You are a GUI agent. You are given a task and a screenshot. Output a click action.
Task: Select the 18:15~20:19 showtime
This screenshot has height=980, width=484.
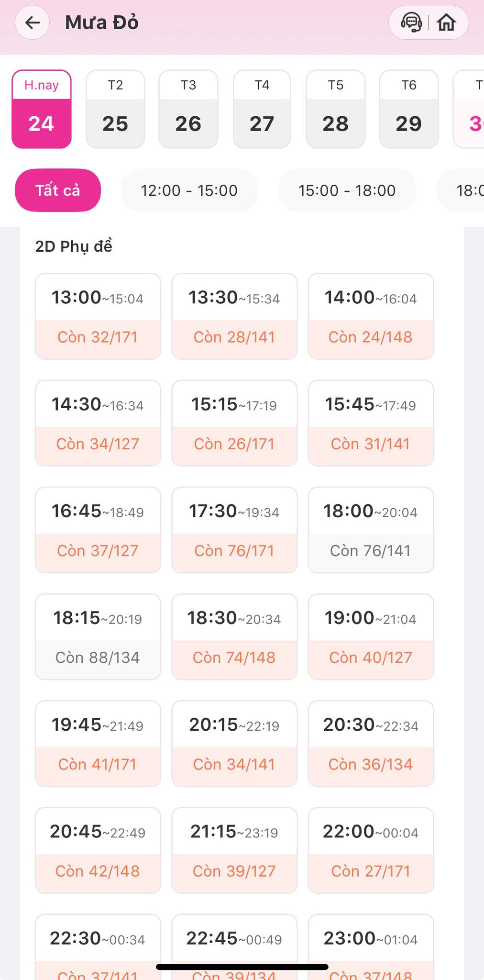pos(98,636)
